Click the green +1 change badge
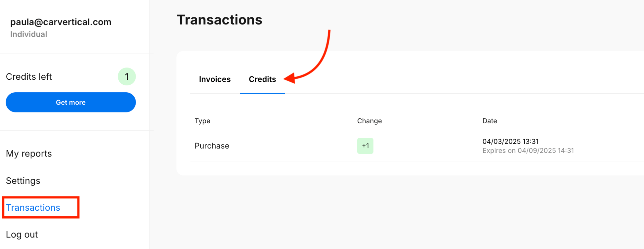 pos(365,146)
